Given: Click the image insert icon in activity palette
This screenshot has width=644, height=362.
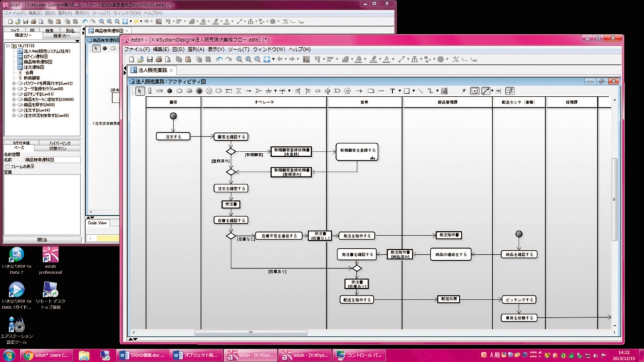Looking at the screenshot, I should 444,91.
